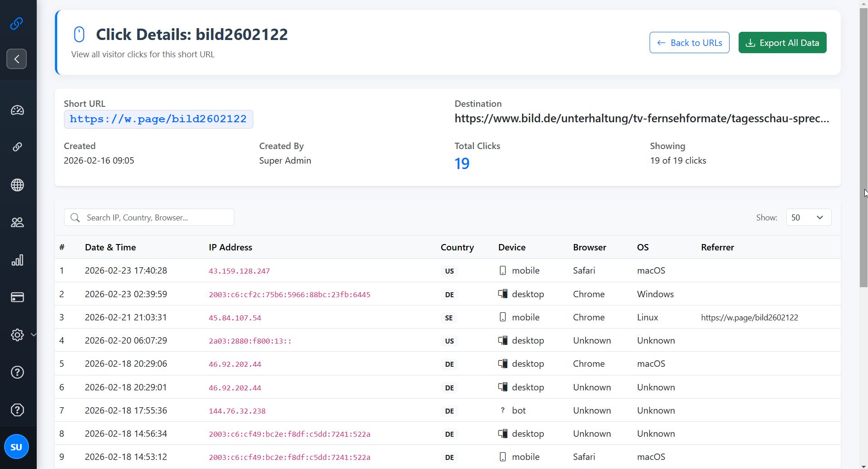The image size is (868, 469).
Task: Collapse the sidebar with the back arrow
Action: click(16, 59)
